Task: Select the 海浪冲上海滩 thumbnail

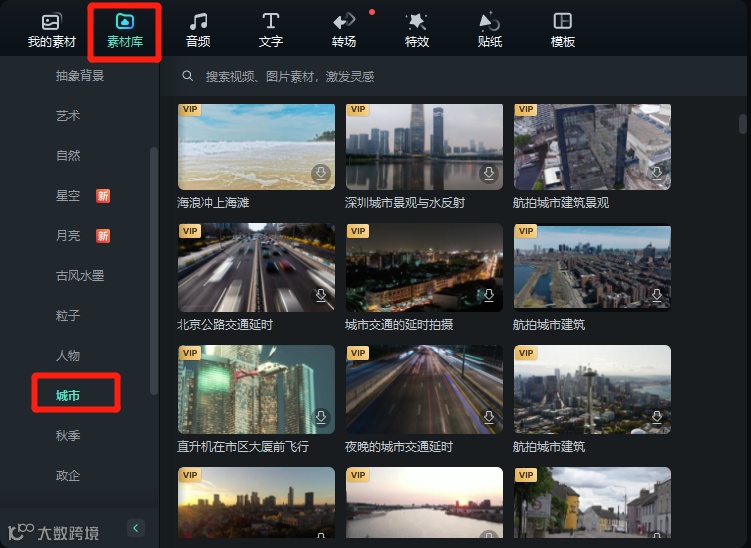Action: (256, 147)
